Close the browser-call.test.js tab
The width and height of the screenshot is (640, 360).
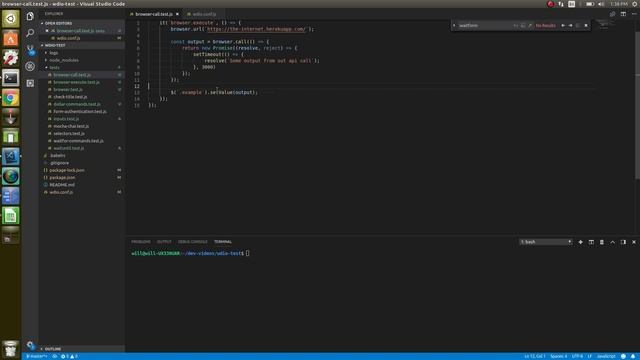177,14
